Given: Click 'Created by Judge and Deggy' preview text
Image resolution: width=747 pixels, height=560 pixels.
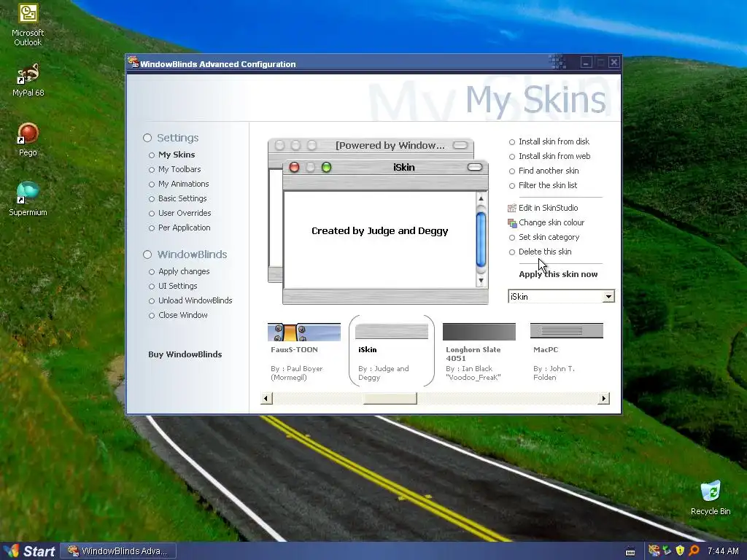Looking at the screenshot, I should [379, 231].
